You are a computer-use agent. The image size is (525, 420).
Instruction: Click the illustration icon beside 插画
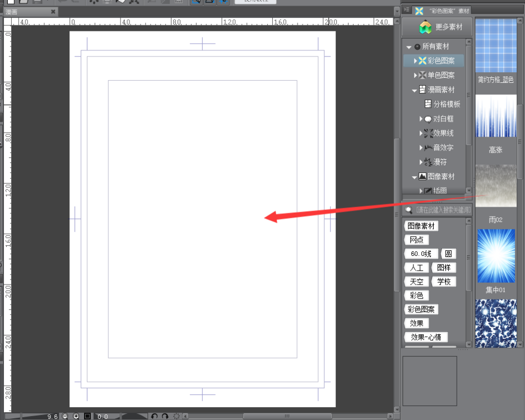[x=428, y=191]
